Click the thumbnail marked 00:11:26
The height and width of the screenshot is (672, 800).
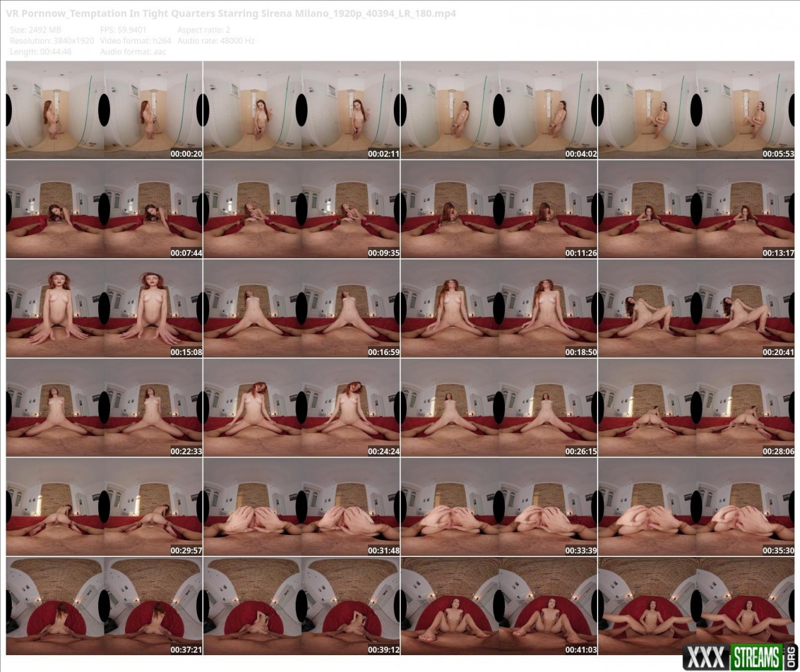pos(499,209)
